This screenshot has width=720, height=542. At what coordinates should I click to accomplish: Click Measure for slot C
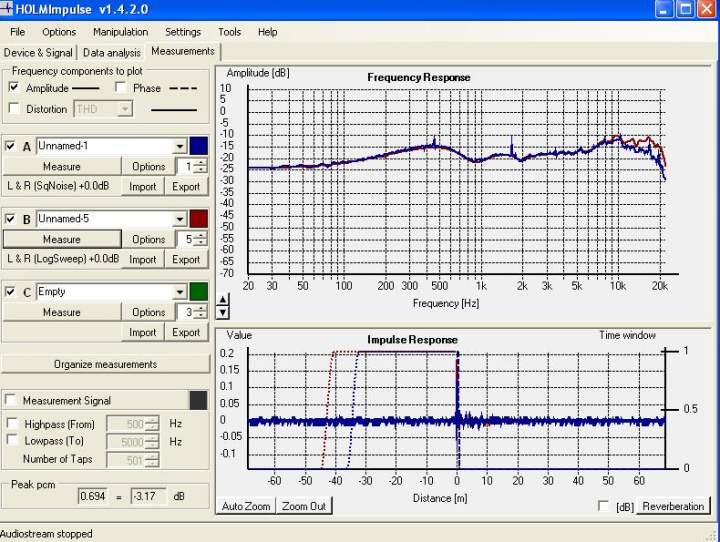[x=62, y=312]
